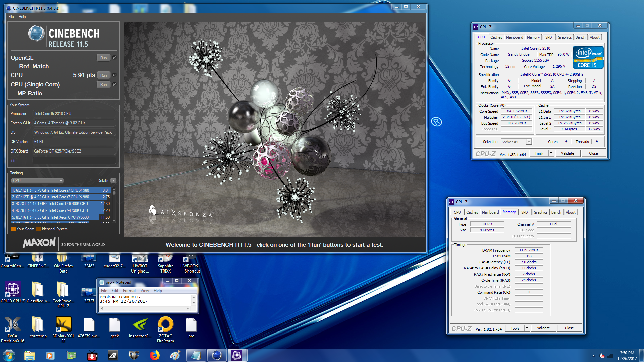Screen dimensions: 644x362
Task: Click Validate in top CPU-Z window
Action: 568,153
